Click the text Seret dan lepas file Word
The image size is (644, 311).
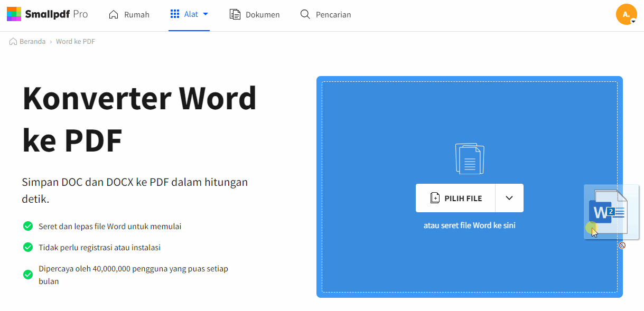[110, 227]
